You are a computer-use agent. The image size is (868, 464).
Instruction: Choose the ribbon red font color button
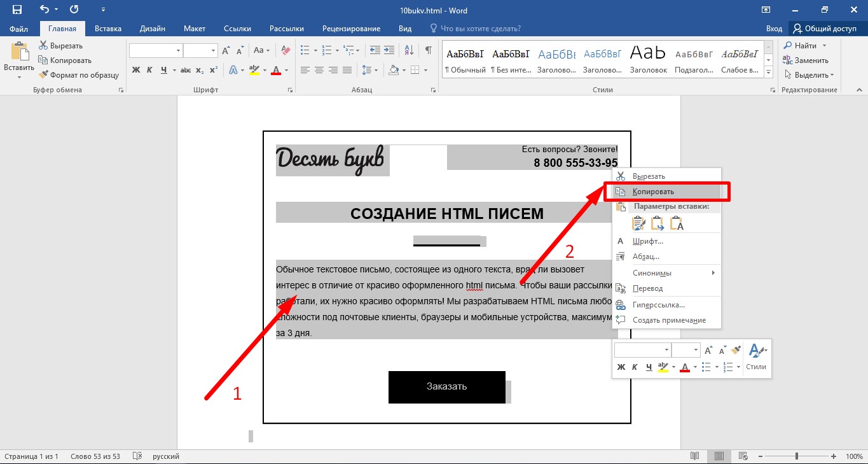point(276,70)
